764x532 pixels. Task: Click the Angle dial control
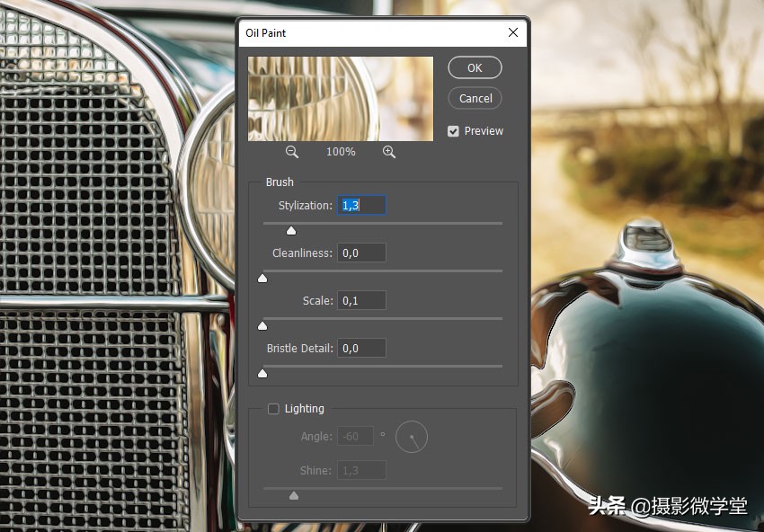[x=412, y=437]
